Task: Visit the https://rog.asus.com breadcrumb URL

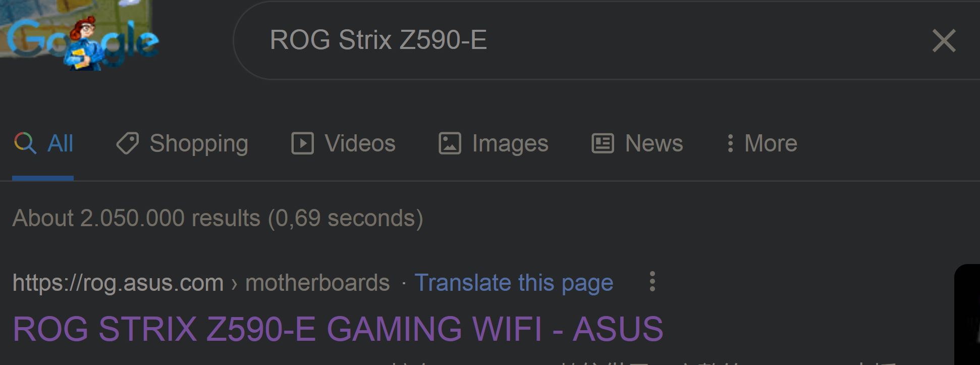Action: click(118, 283)
